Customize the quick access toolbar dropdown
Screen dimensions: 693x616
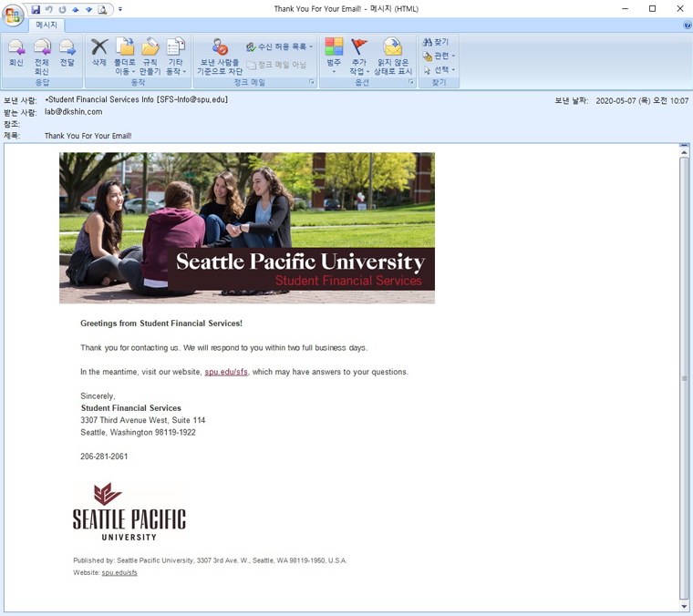(120, 9)
